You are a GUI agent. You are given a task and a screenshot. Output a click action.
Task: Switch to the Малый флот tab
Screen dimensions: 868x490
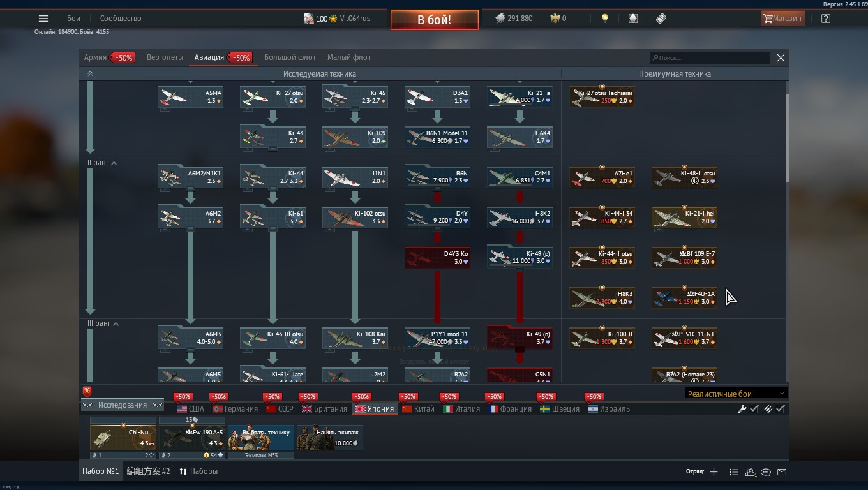pos(349,57)
